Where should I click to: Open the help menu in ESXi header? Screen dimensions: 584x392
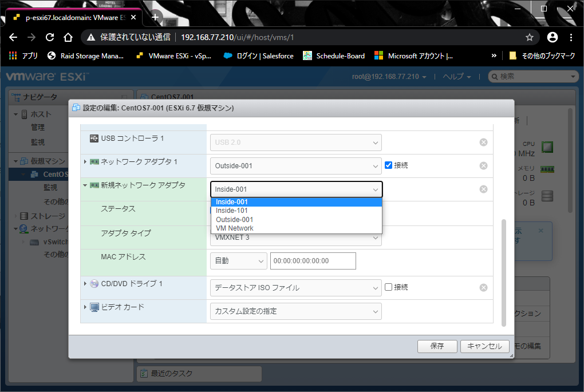click(457, 76)
